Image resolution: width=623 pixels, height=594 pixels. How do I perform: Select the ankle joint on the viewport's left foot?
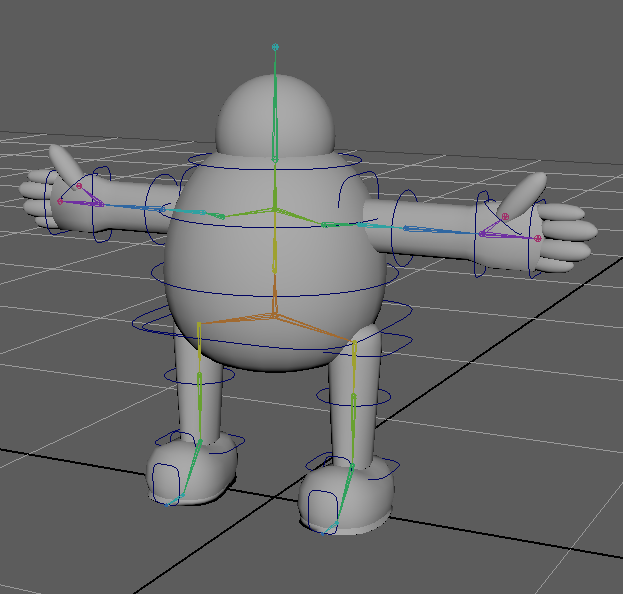pos(198,441)
